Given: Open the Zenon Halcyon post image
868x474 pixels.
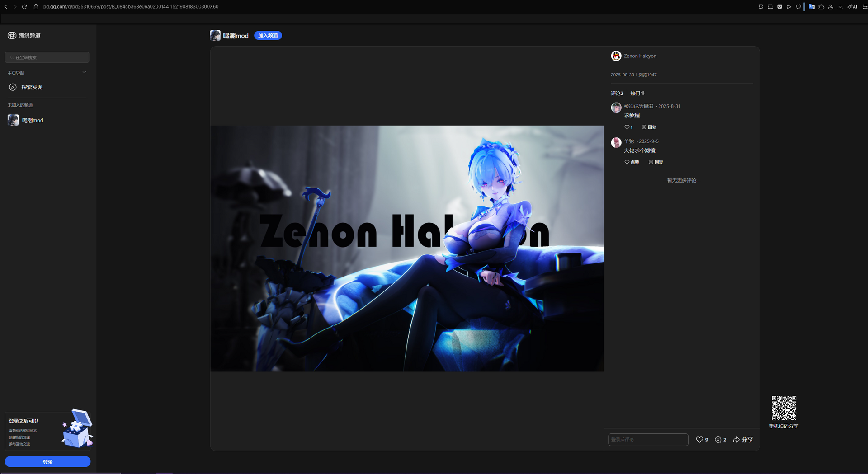Looking at the screenshot, I should (407, 249).
